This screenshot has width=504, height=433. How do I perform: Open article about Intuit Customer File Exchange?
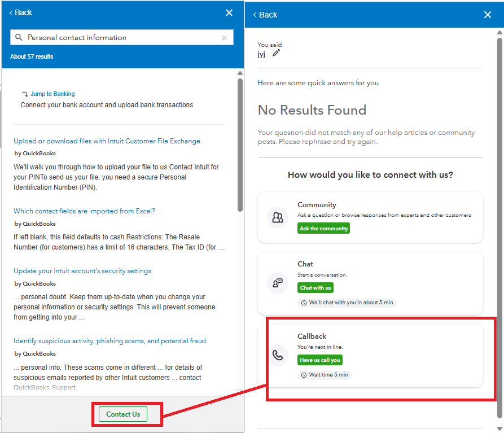click(x=107, y=141)
